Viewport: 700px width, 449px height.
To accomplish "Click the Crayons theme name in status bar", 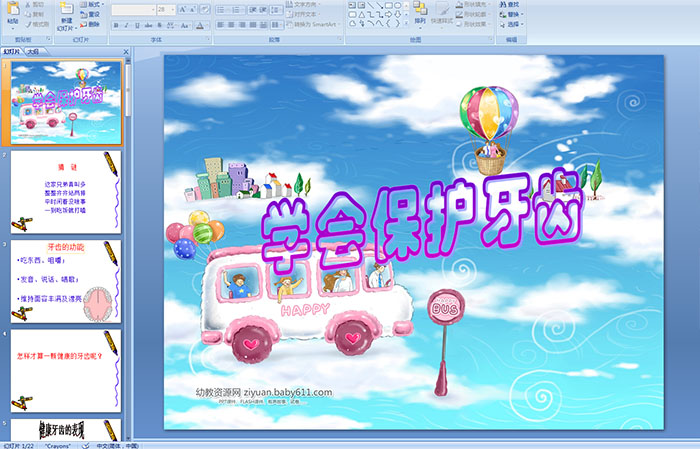I will (x=58, y=445).
